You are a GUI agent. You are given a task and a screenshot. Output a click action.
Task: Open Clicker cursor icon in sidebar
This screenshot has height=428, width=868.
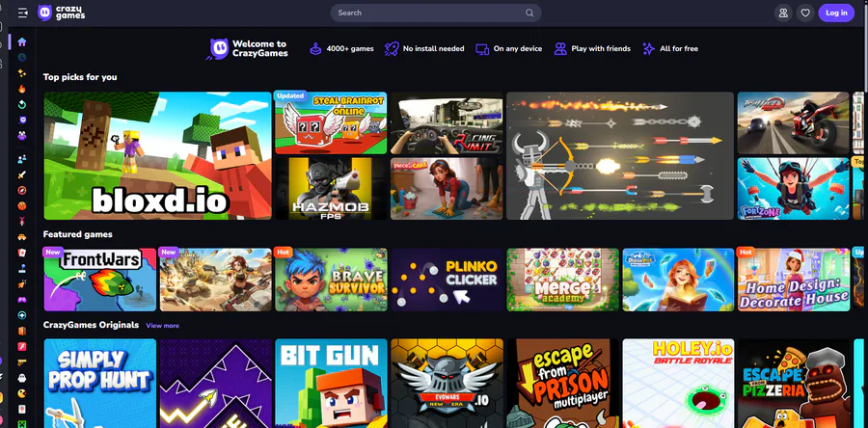click(21, 283)
